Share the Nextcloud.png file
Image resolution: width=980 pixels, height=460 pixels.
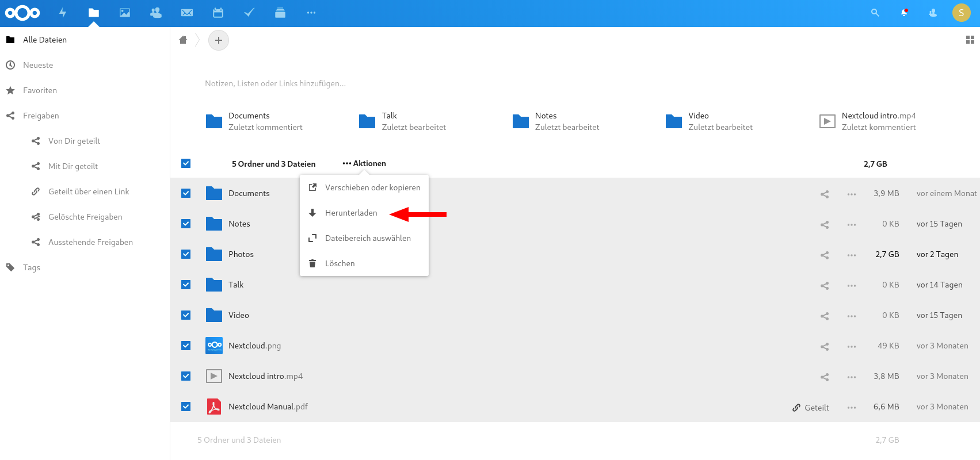(x=825, y=347)
